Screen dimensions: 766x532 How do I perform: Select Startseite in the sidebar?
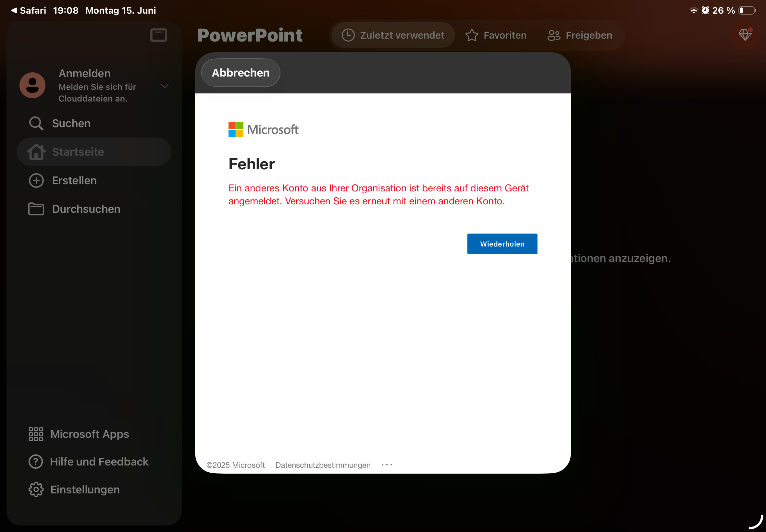(94, 152)
